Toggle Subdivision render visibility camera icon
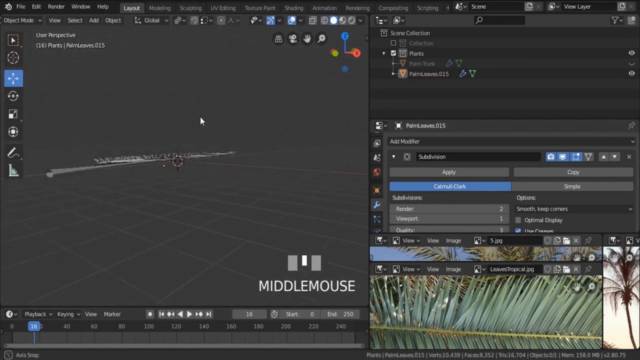Screen dimensions: 640x360 coord(551,157)
